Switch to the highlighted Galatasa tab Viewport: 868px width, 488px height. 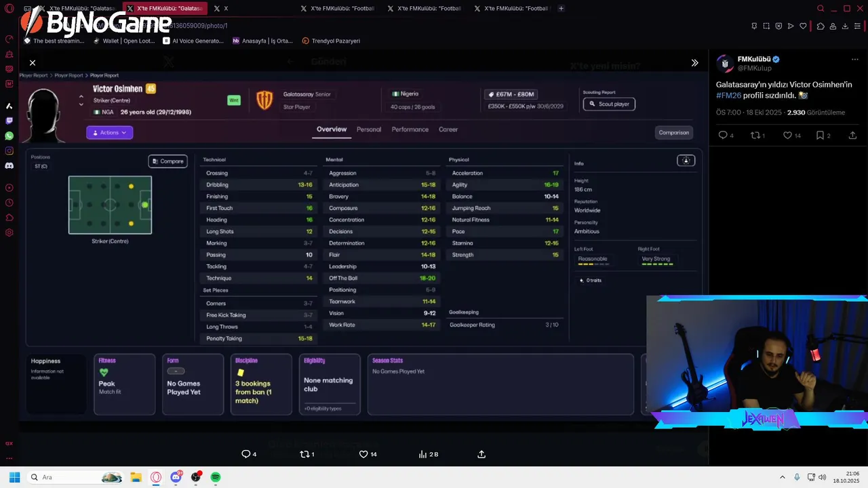[165, 8]
